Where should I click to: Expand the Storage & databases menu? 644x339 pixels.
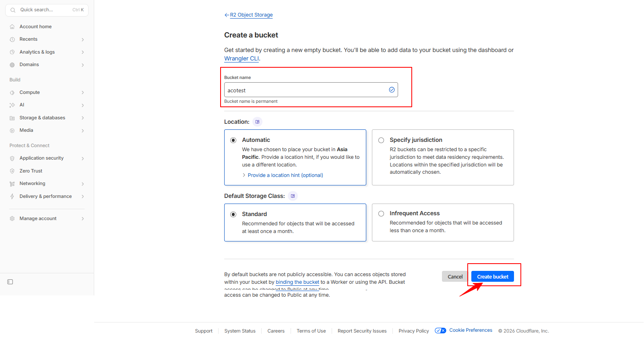(42, 118)
